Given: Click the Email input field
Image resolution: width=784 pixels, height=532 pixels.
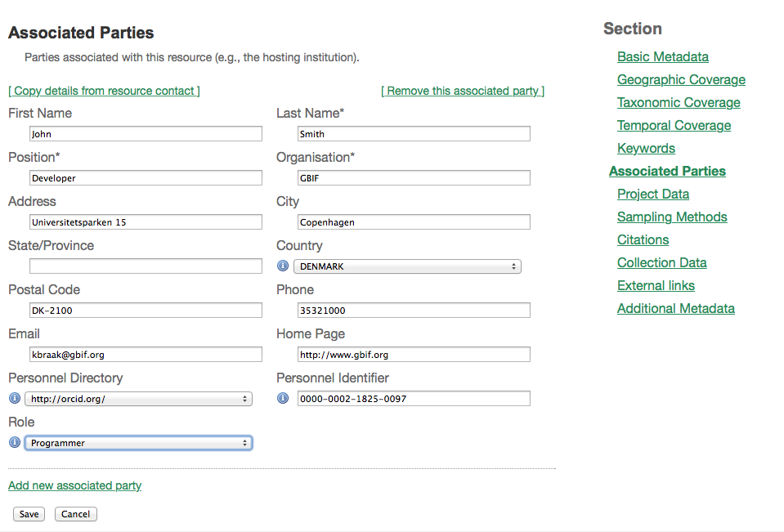Looking at the screenshot, I should point(146,355).
